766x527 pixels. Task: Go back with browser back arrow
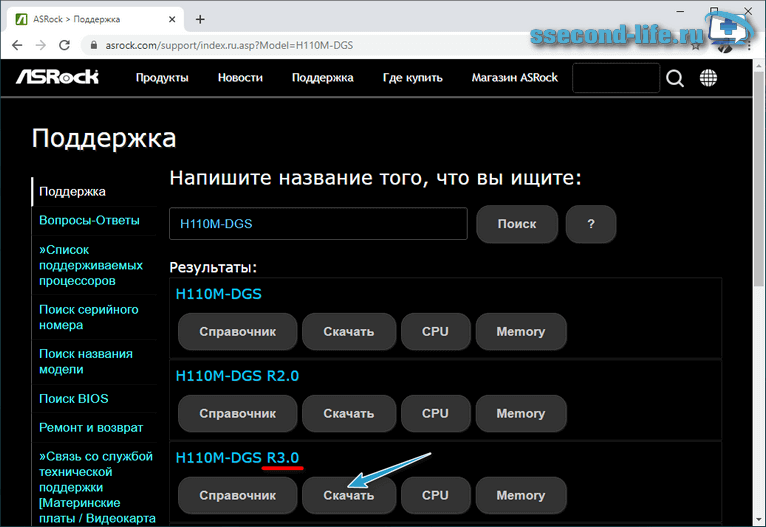17,45
